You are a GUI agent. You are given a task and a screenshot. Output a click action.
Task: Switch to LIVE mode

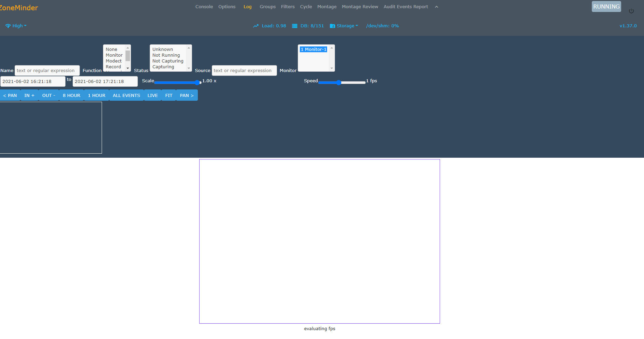point(152,95)
